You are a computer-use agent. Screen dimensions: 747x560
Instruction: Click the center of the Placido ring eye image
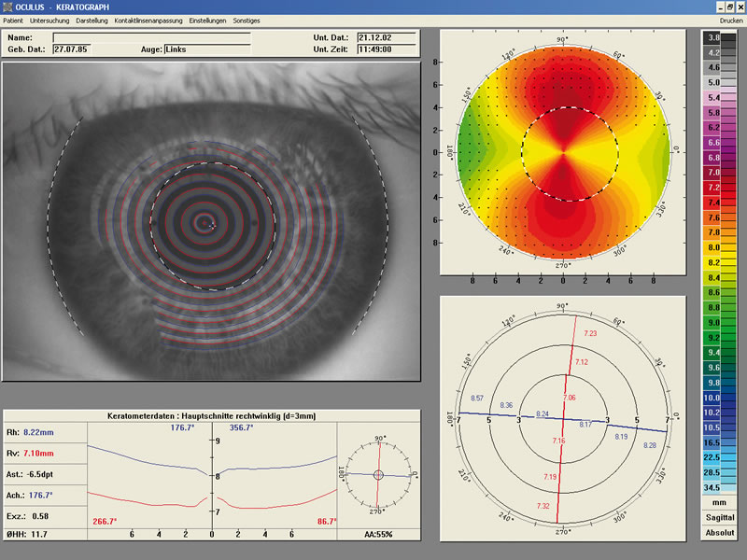(204, 223)
